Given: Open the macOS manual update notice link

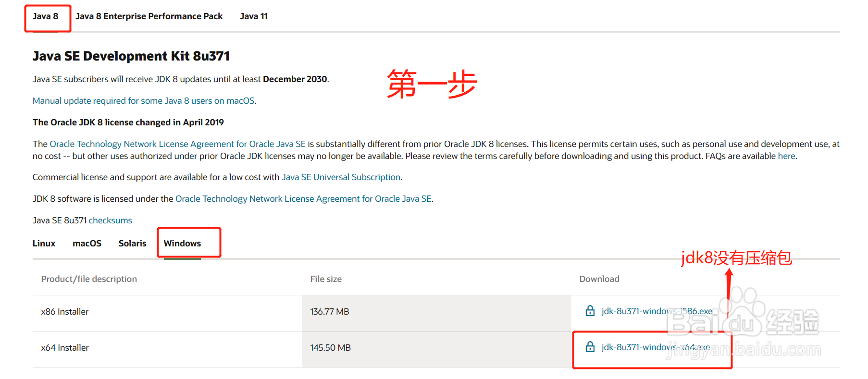Looking at the screenshot, I should point(144,101).
